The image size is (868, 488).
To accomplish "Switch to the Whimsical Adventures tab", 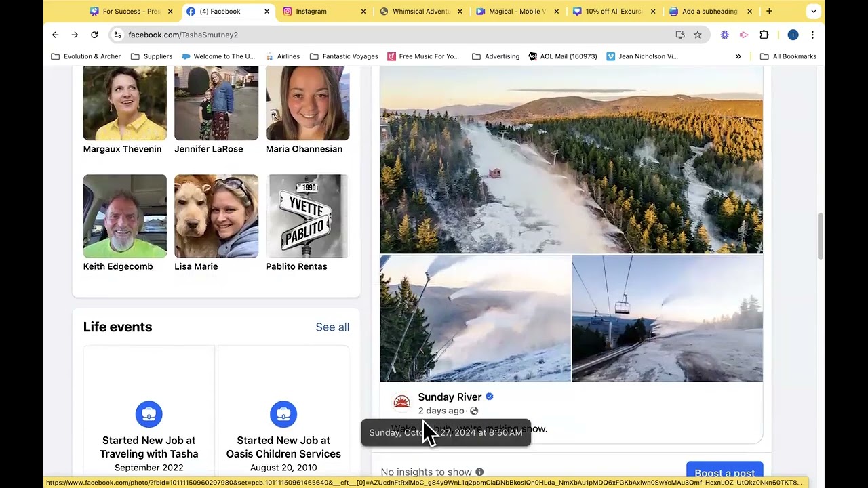I will pyautogui.click(x=421, y=11).
